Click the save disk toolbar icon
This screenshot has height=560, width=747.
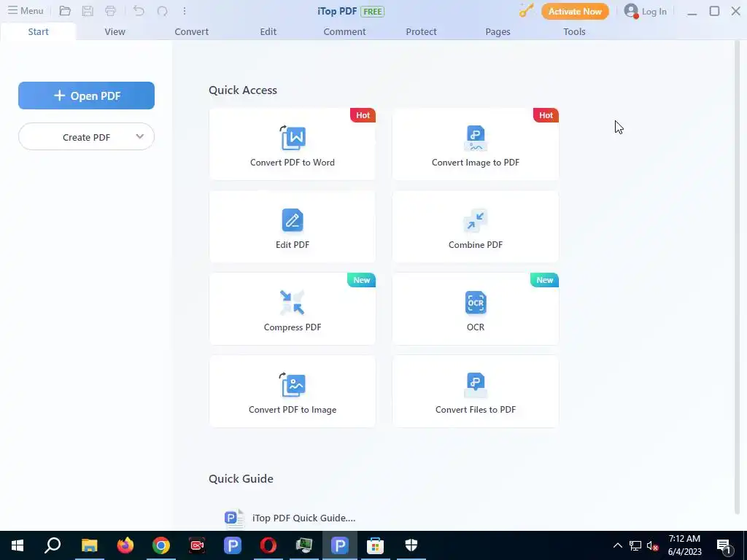[88, 10]
